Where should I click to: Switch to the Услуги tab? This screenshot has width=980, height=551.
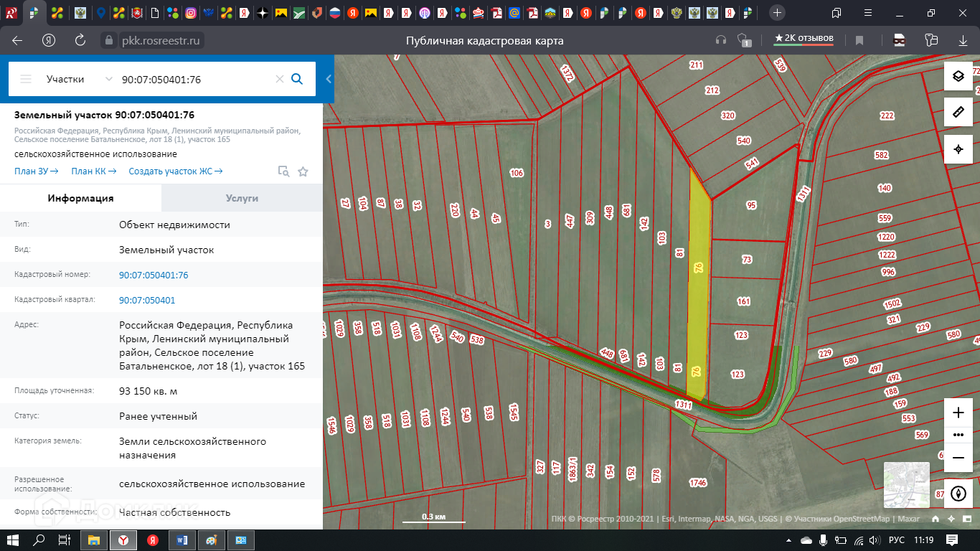tap(242, 198)
